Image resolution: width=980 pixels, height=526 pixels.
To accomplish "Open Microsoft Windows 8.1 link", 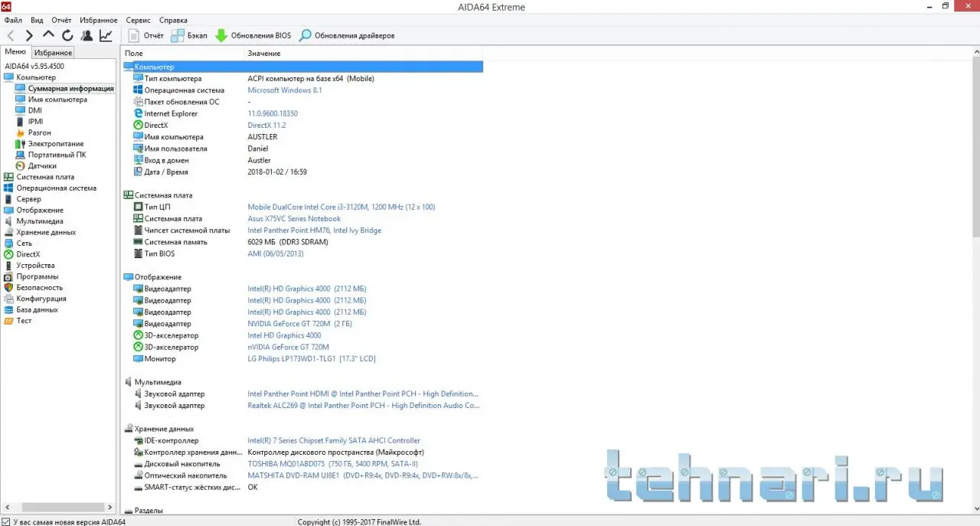I will [x=285, y=90].
